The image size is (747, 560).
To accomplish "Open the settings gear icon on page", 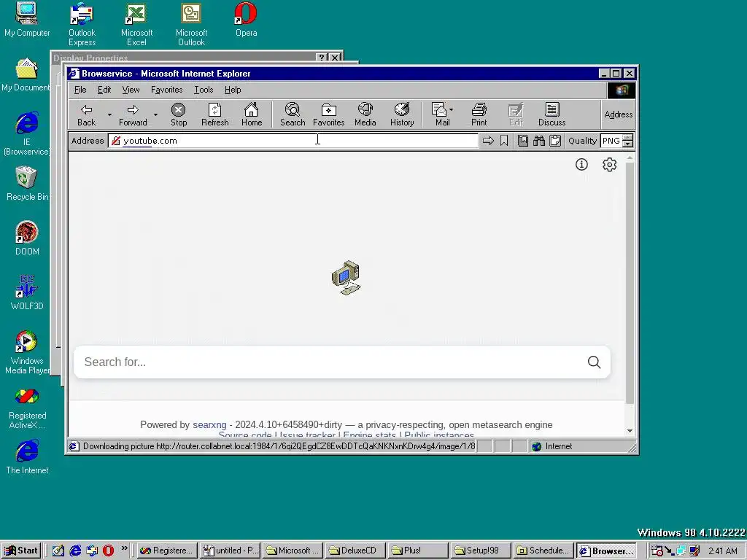I will coord(609,165).
